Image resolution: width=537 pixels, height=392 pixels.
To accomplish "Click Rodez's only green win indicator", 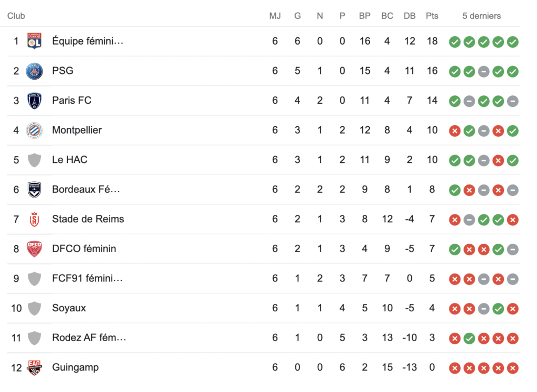I will 469,339.
